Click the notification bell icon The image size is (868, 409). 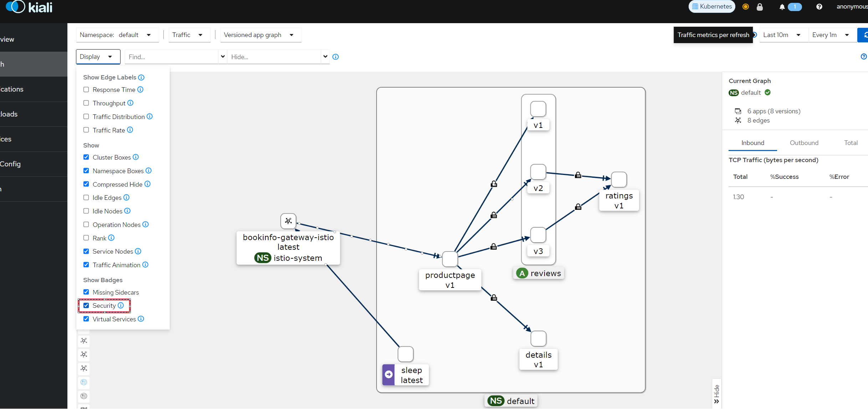pyautogui.click(x=782, y=7)
